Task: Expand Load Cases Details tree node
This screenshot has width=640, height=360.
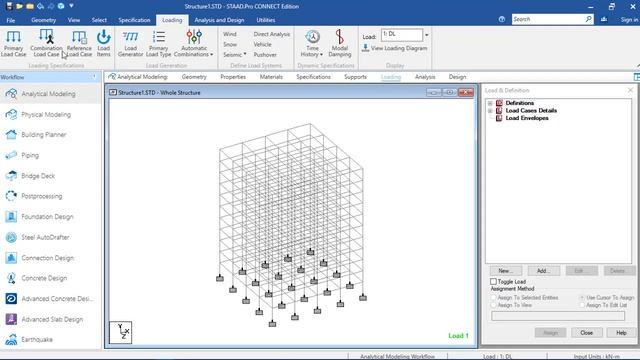Action: point(490,111)
